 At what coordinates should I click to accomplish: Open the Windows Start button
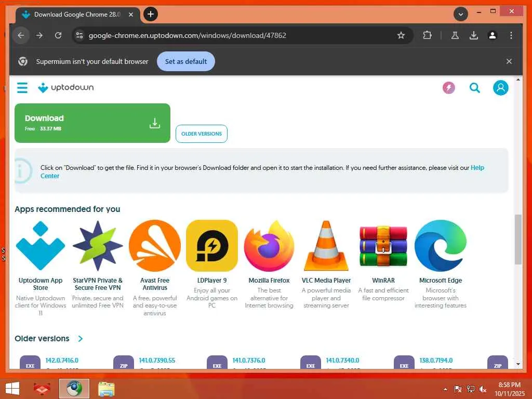click(x=12, y=389)
